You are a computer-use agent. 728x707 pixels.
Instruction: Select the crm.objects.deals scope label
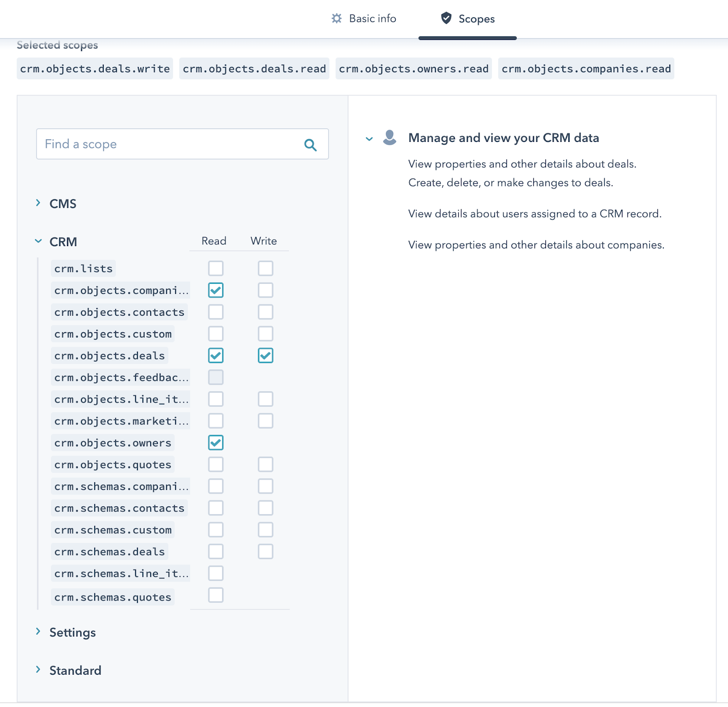click(x=110, y=356)
